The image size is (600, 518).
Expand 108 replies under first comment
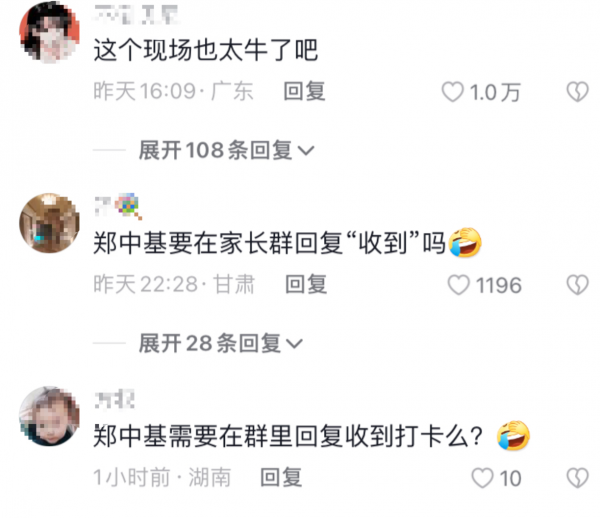pyautogui.click(x=227, y=150)
